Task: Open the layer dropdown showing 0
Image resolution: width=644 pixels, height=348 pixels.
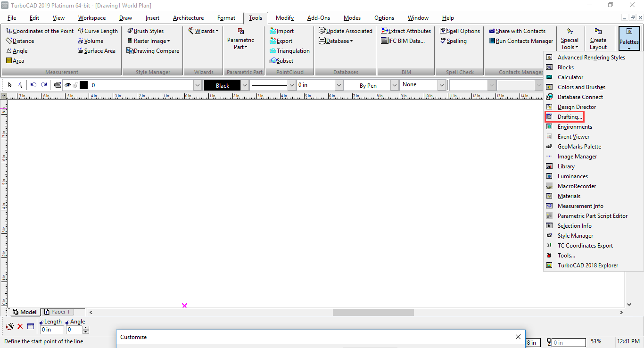Action: (x=198, y=85)
